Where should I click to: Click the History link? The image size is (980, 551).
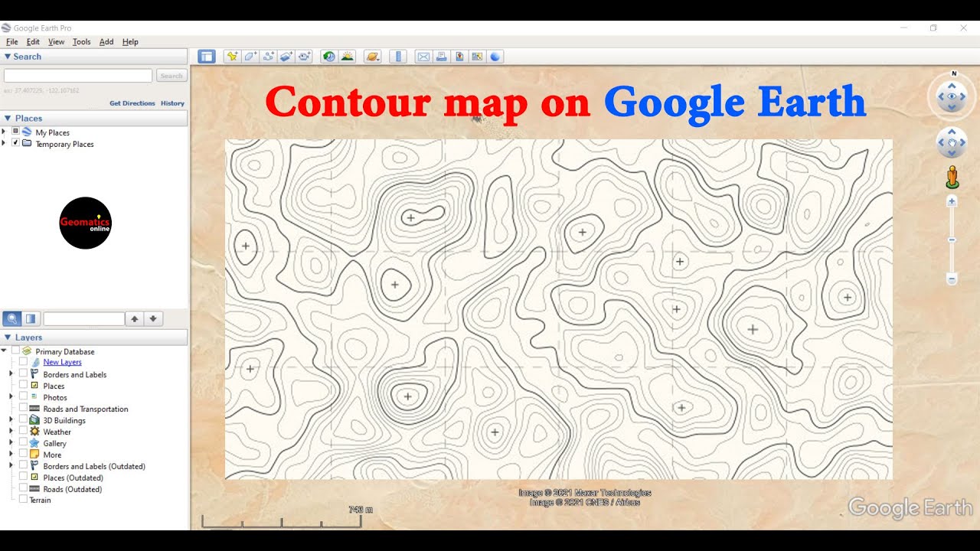click(172, 103)
